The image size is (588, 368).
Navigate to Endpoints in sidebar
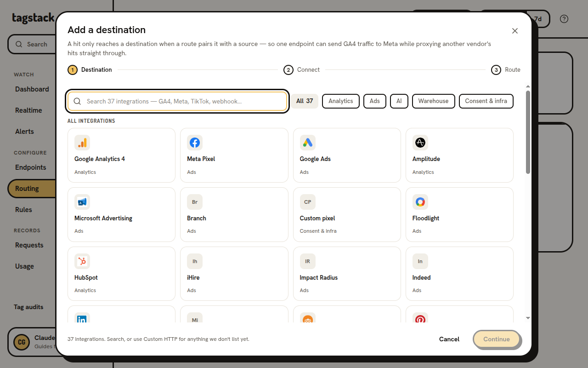(x=31, y=167)
